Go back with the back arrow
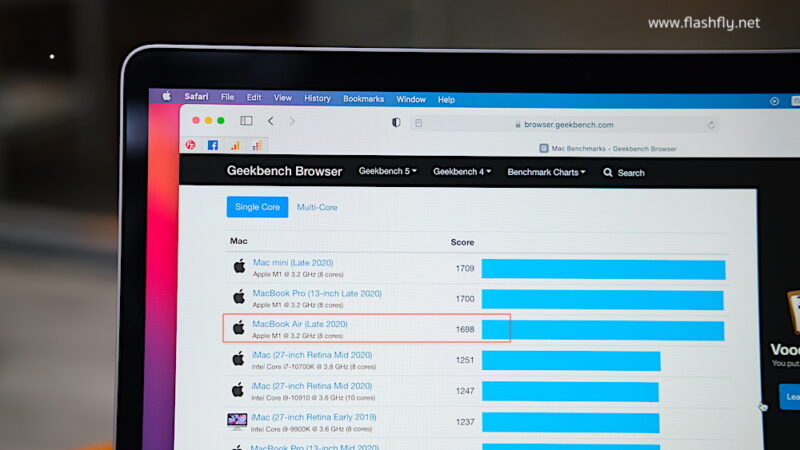The width and height of the screenshot is (800, 450). click(x=270, y=121)
